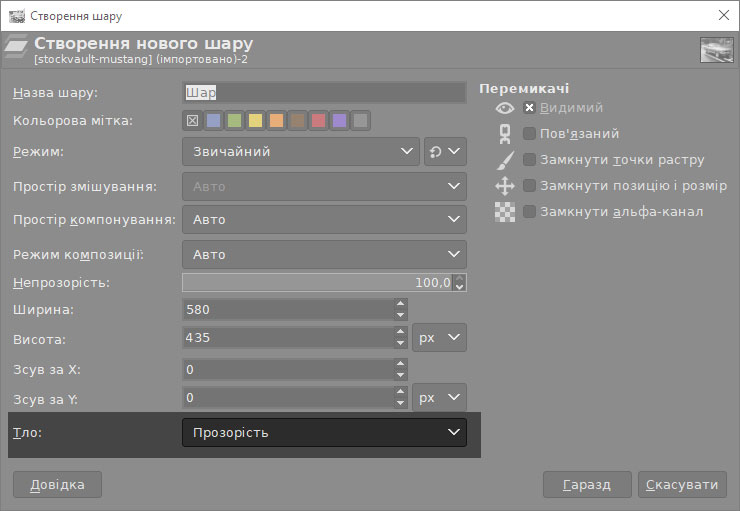Click the checkerboard alpha-channel icon
Image resolution: width=740 pixels, height=511 pixels.
click(505, 212)
